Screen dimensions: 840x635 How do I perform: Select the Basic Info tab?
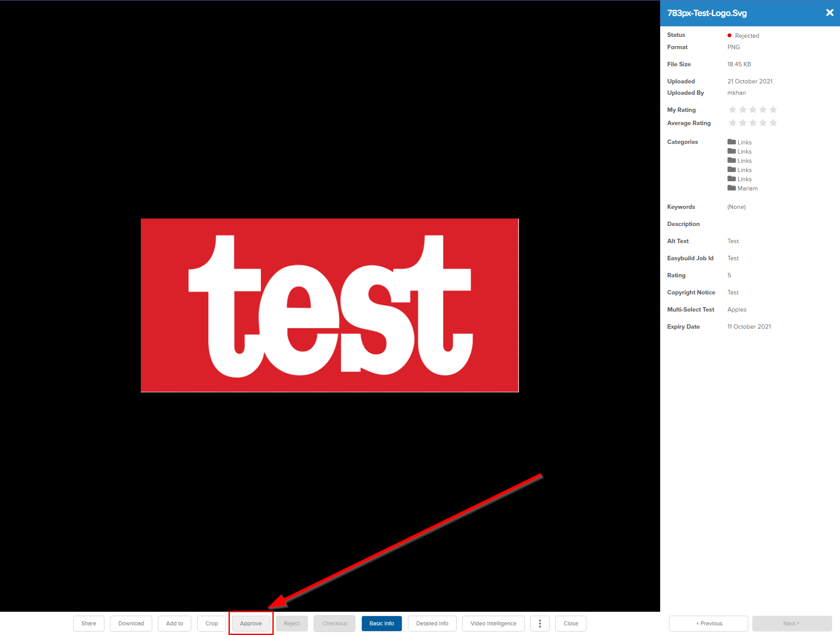click(381, 623)
